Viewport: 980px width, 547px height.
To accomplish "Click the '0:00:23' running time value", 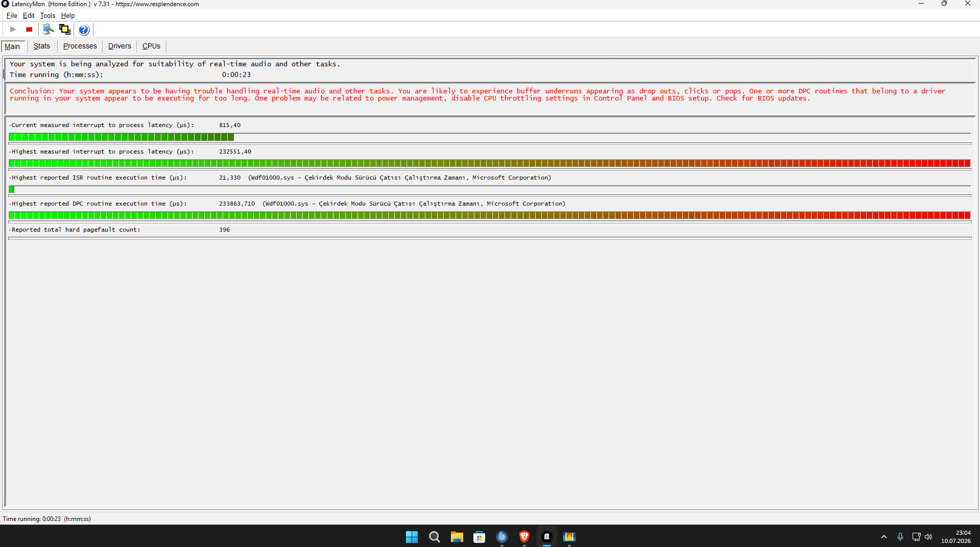I will pos(236,74).
